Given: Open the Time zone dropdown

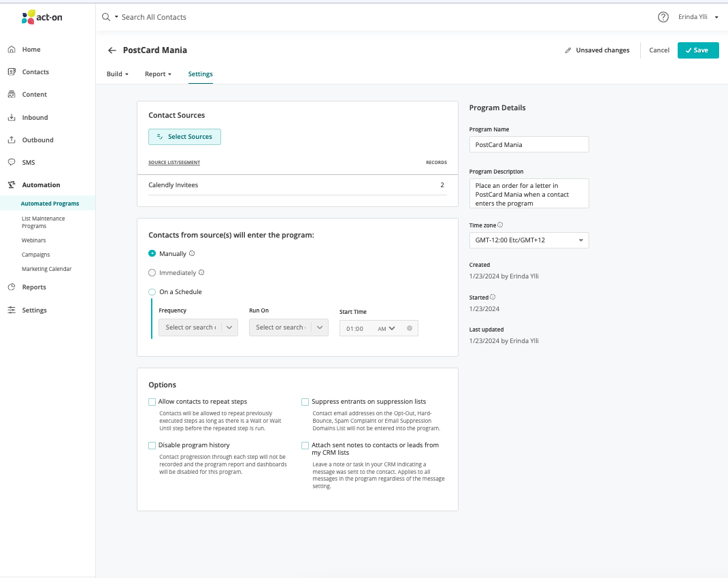Looking at the screenshot, I should (x=529, y=240).
